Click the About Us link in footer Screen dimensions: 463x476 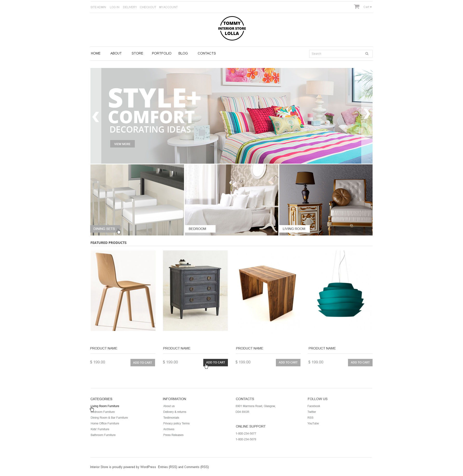[168, 406]
